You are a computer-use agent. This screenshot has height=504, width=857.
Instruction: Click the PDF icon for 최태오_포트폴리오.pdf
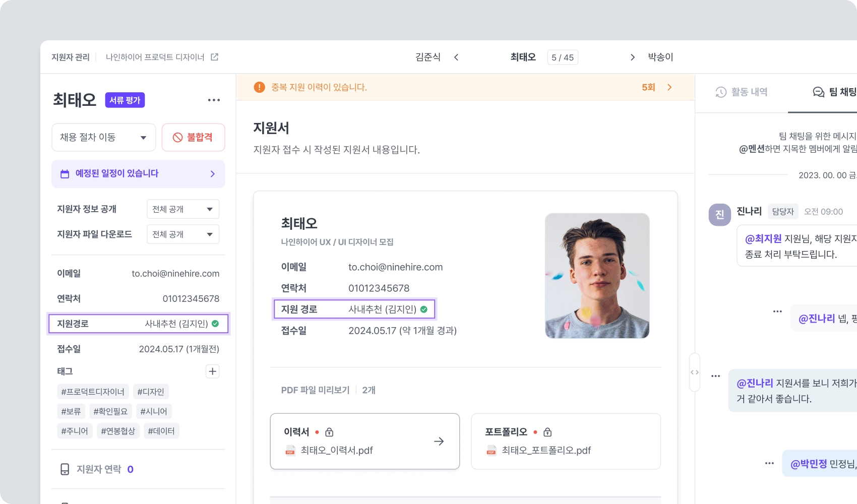491,450
